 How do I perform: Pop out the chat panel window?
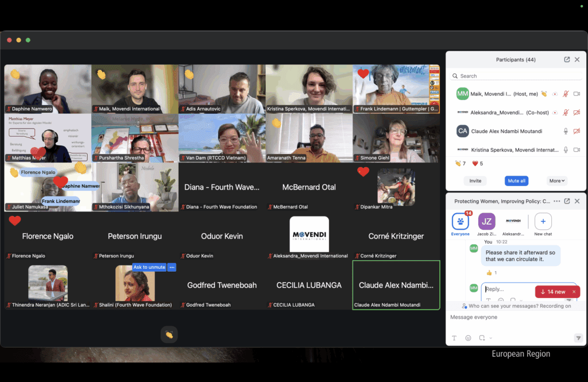point(567,201)
